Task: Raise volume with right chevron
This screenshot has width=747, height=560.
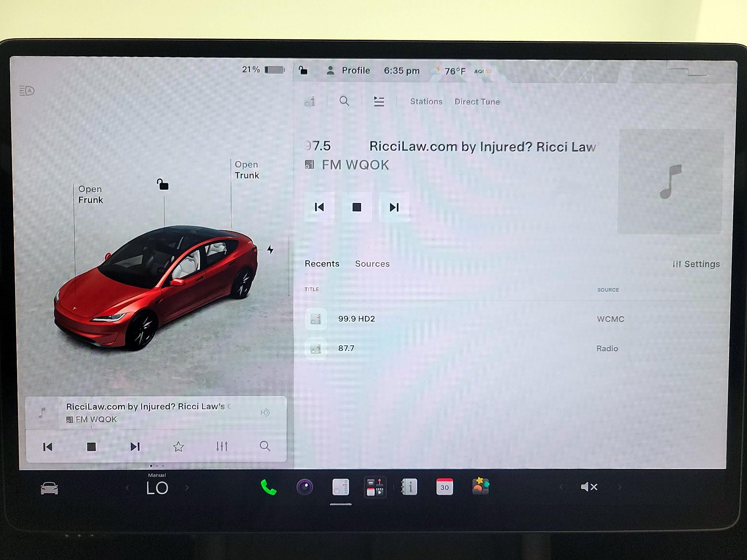Action: tap(620, 487)
